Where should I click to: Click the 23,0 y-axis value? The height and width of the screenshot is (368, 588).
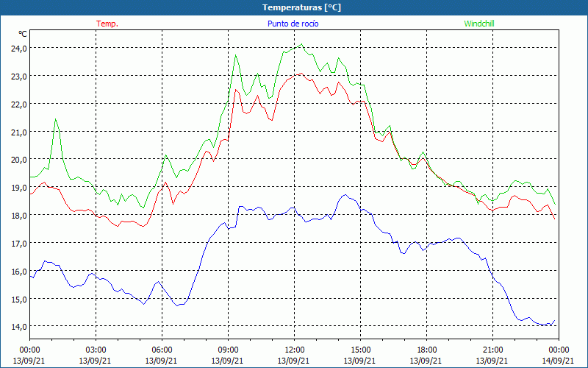coord(19,77)
